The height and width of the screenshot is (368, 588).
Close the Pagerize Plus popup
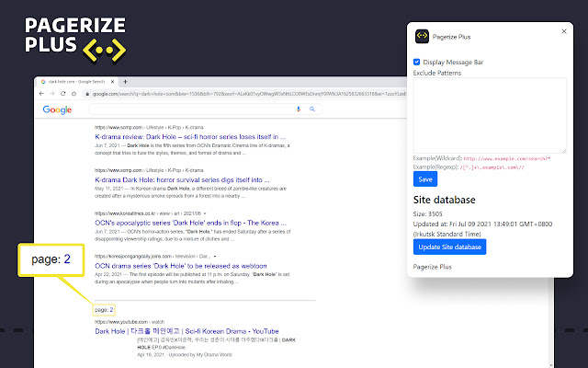tap(564, 31)
